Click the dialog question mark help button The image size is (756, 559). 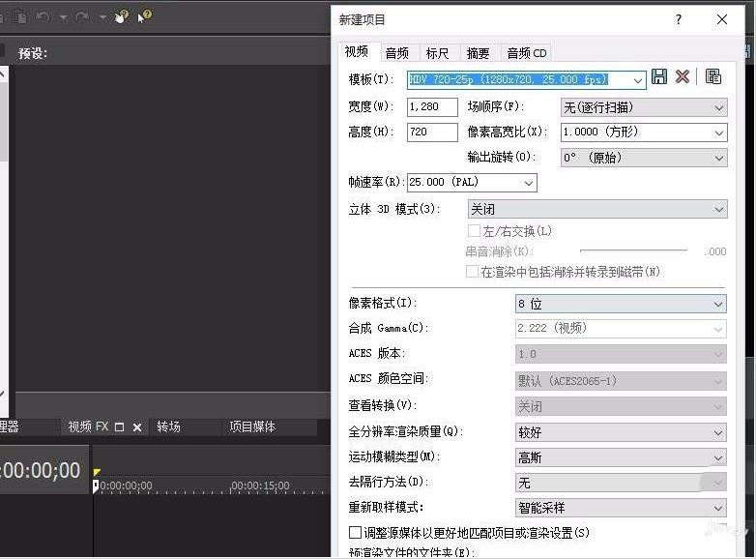(x=679, y=19)
